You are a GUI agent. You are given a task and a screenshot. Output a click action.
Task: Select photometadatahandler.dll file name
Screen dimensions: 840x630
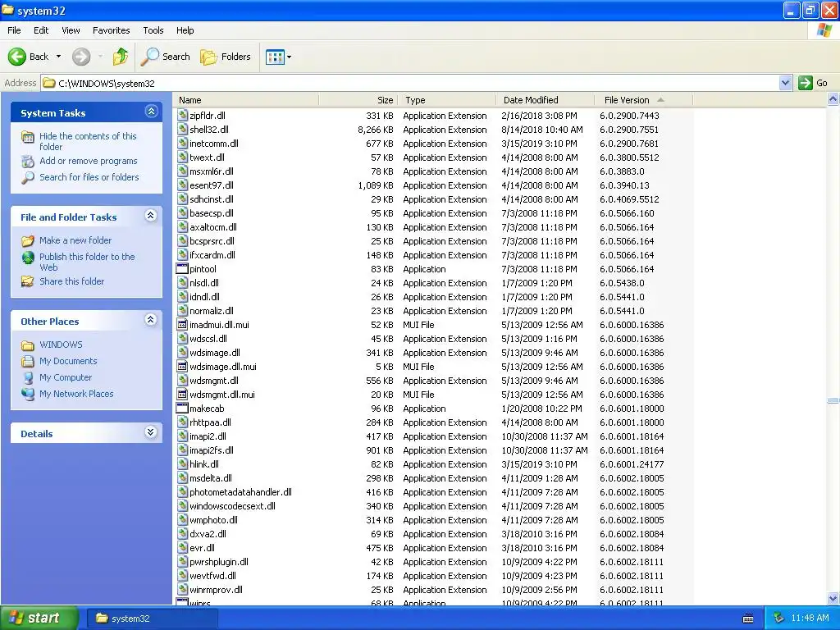click(x=240, y=492)
